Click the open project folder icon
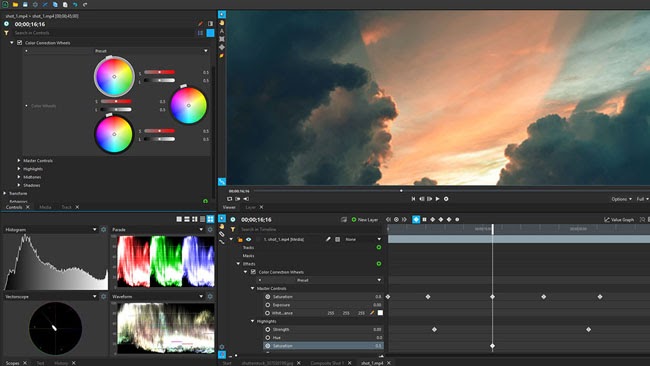This screenshot has width=650, height=366. tap(15, 5)
